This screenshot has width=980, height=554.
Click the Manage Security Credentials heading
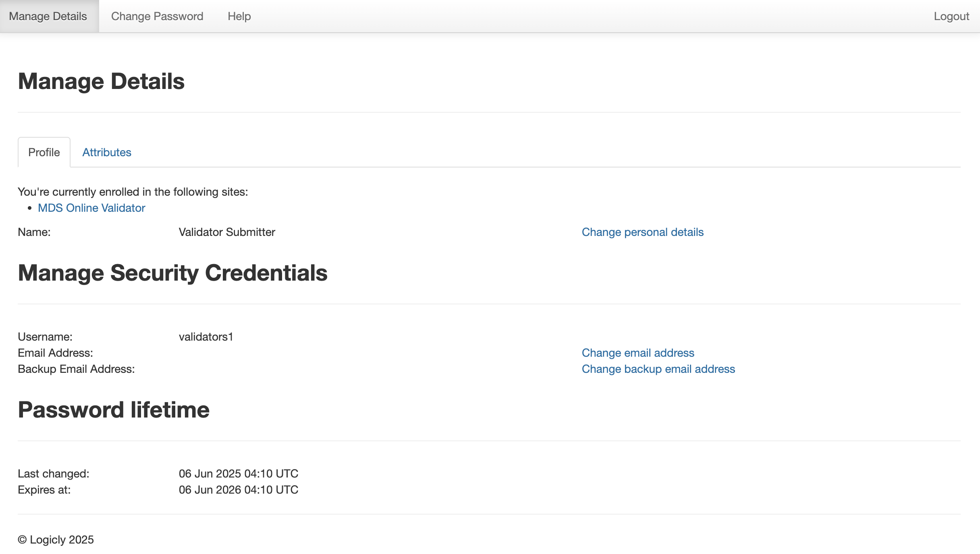click(172, 273)
